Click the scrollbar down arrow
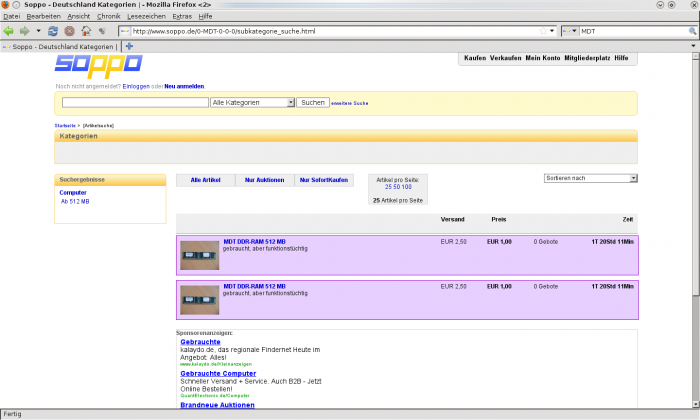700x420 pixels. [696, 404]
